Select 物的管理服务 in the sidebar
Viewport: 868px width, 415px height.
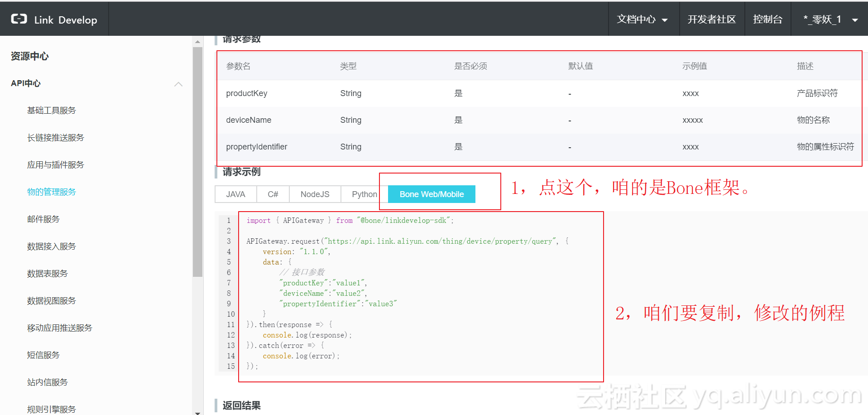pyautogui.click(x=52, y=192)
